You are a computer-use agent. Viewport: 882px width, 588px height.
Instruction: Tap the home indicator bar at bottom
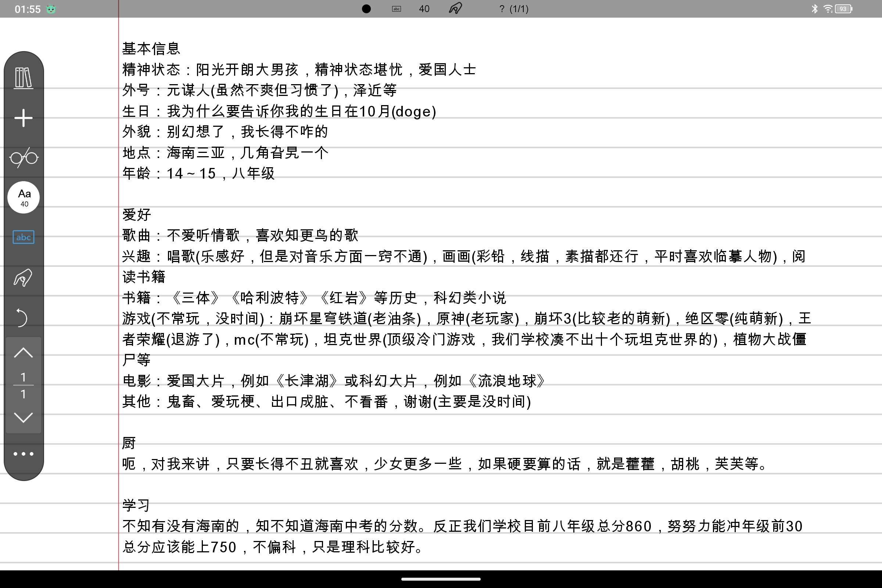tap(441, 579)
